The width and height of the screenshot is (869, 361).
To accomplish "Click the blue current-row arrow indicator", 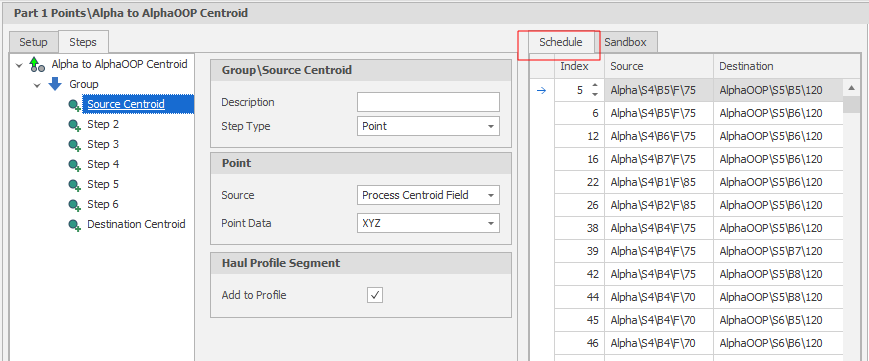I will (542, 90).
